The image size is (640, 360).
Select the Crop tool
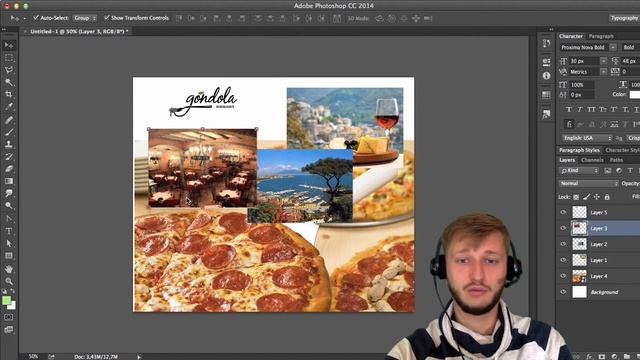(9, 94)
